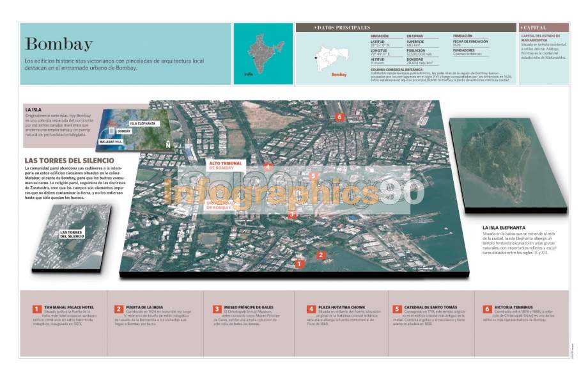Click the "TAH MAHAL PALACE HOTEL" legend title
Image resolution: width=588 pixels, height=380 pixels.
(69, 307)
